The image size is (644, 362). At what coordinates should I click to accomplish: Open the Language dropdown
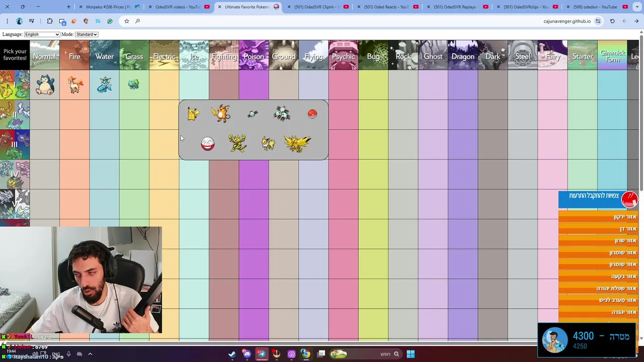point(42,34)
